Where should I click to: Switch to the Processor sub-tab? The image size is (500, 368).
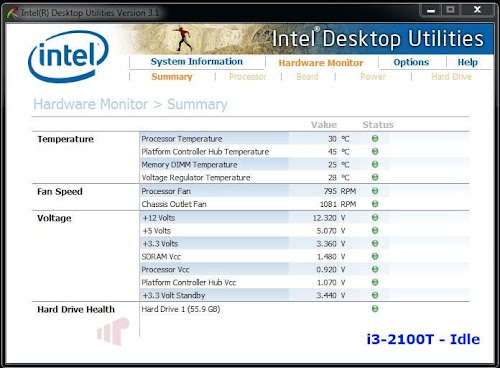pyautogui.click(x=248, y=77)
